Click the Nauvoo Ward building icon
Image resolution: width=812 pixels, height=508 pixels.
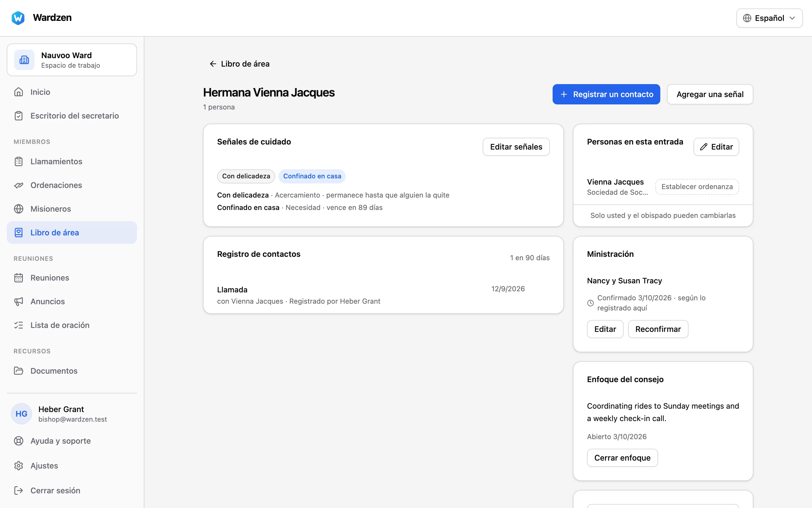24,60
